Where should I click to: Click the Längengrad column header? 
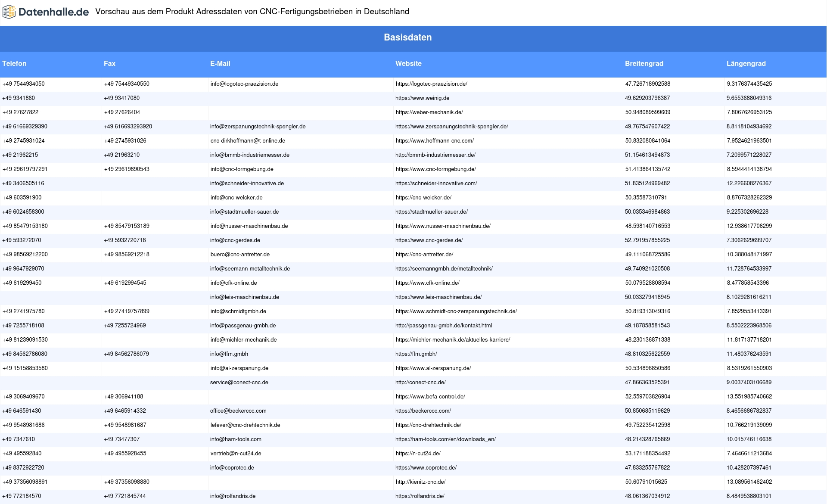tap(746, 64)
